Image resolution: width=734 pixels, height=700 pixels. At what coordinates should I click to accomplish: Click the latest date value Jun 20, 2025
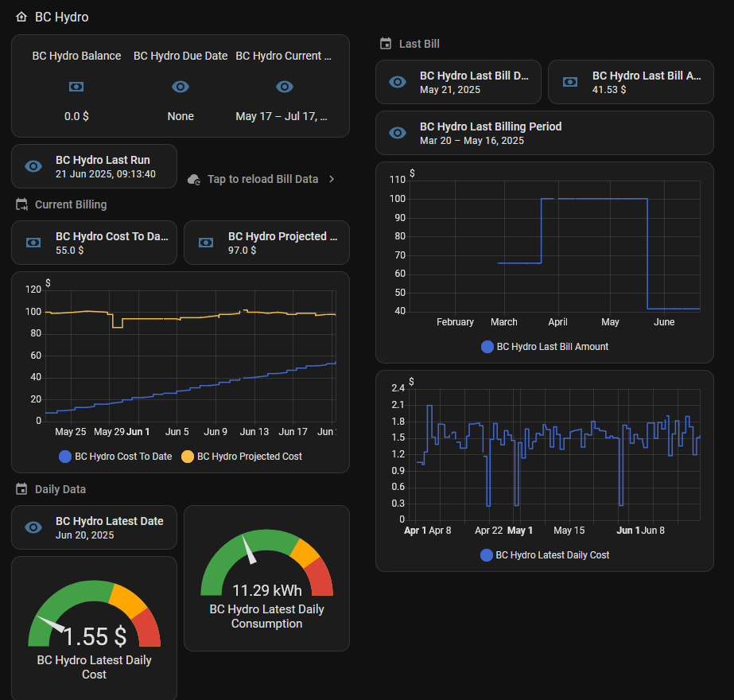pos(85,535)
